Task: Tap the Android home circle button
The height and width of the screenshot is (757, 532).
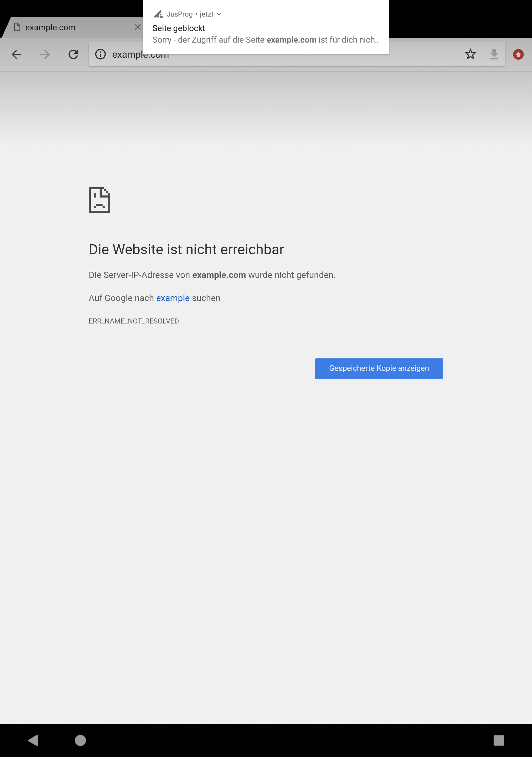Action: point(80,740)
